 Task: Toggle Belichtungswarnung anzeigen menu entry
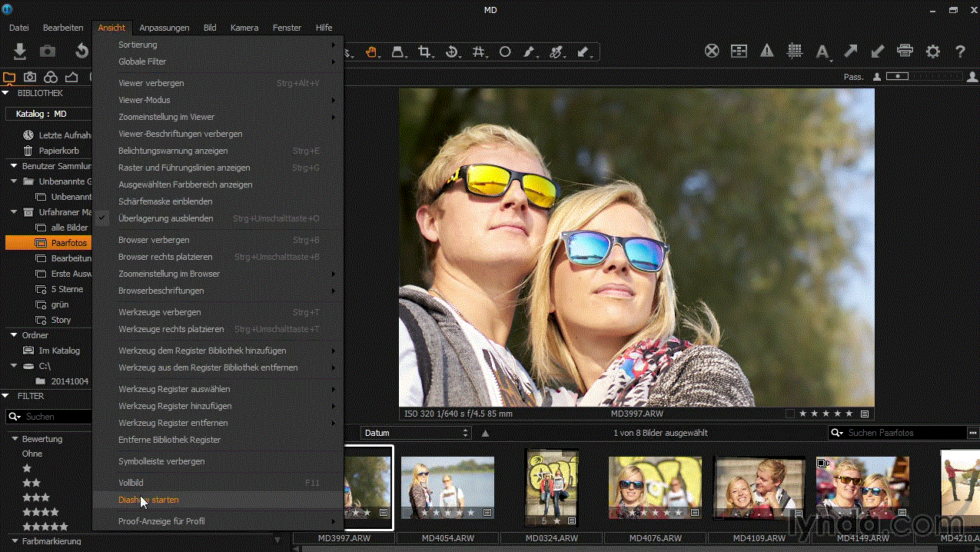(x=218, y=151)
